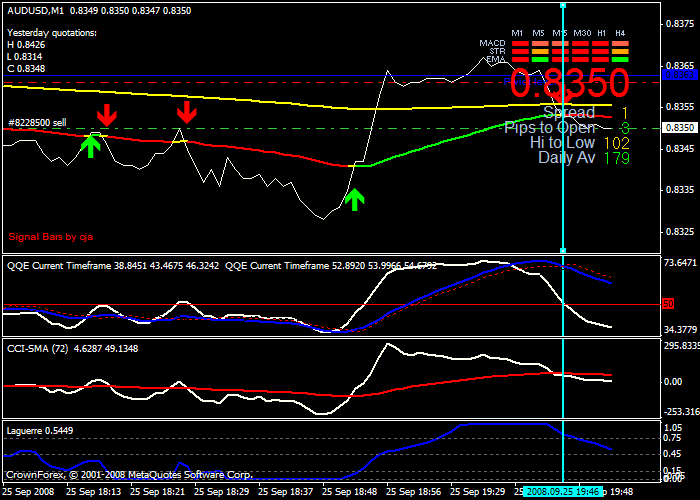Click the orange STR bar under M5
This screenshot has height=500, width=700.
(x=540, y=52)
